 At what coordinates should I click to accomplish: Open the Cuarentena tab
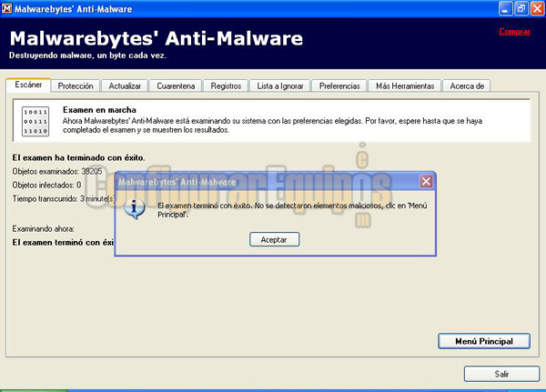(176, 86)
